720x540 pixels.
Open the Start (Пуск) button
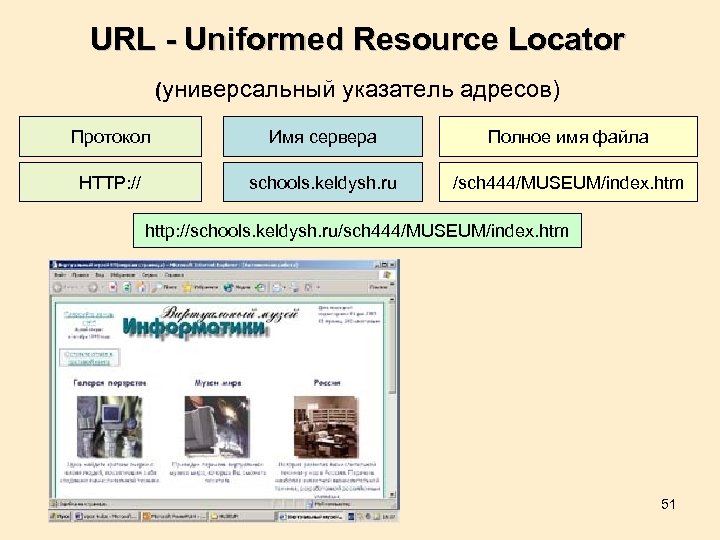(x=60, y=516)
